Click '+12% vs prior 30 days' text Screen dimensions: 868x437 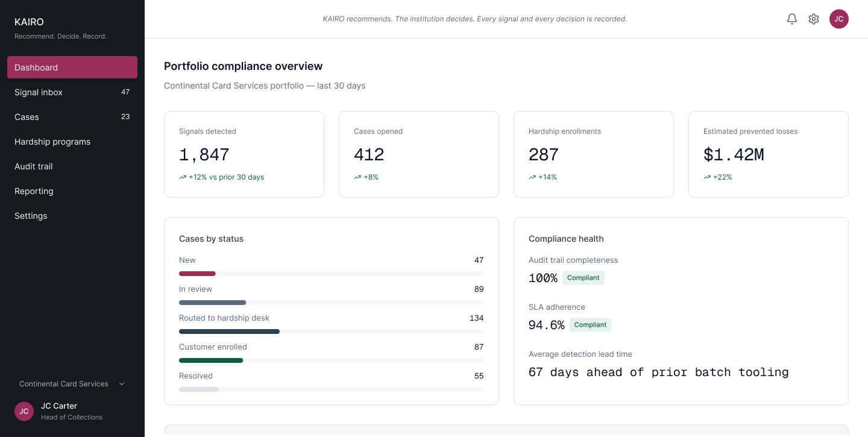(x=227, y=177)
